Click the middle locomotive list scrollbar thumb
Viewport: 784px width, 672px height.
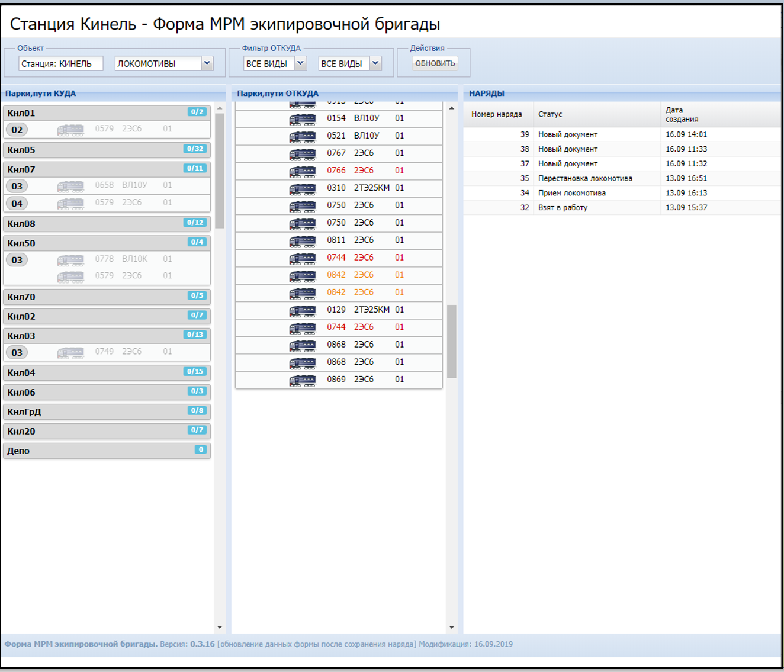(451, 341)
